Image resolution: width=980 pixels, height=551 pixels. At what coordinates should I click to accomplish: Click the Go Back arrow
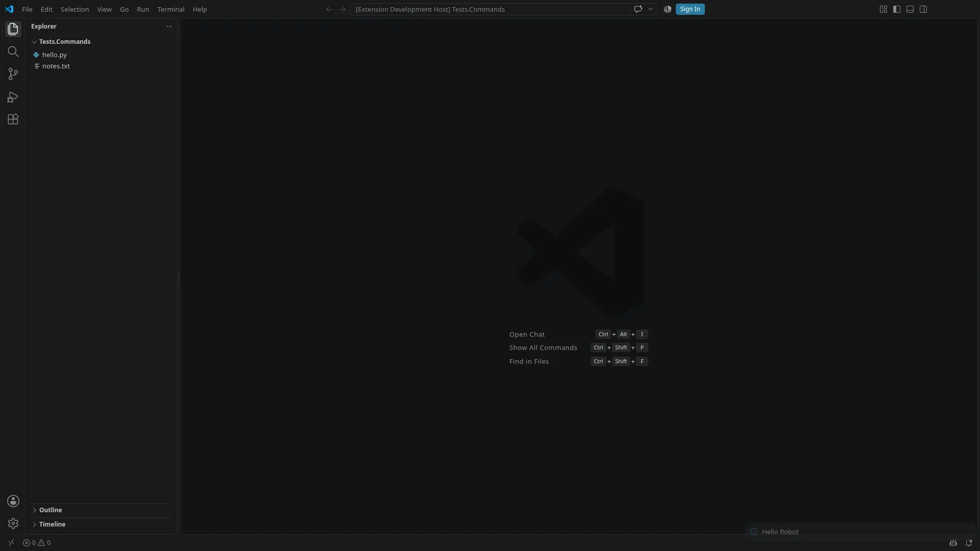[329, 9]
